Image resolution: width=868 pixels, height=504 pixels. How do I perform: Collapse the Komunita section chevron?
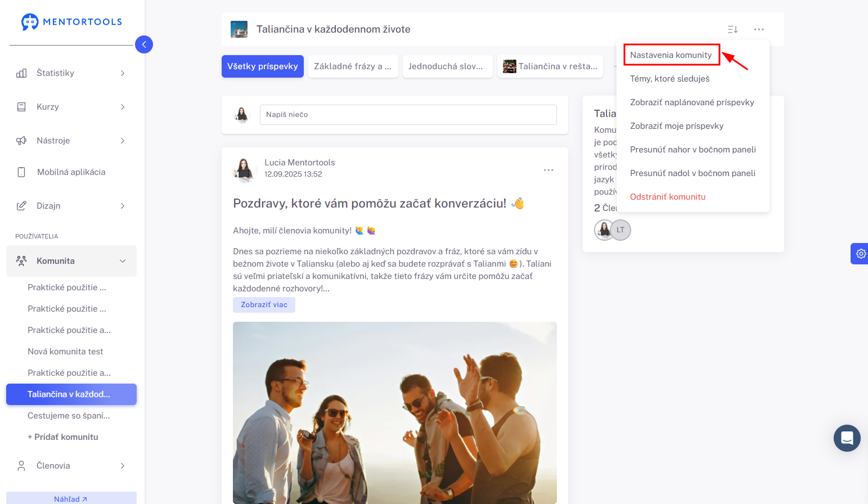pyautogui.click(x=123, y=261)
